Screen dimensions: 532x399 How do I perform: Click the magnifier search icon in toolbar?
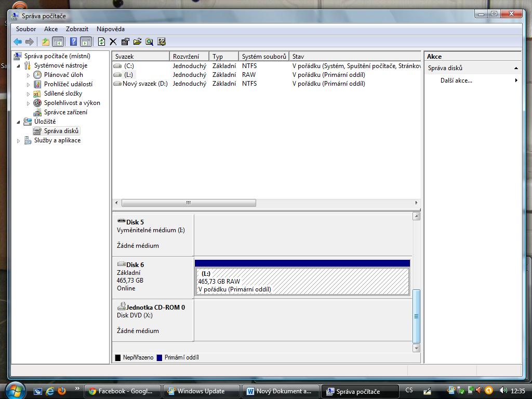click(149, 42)
